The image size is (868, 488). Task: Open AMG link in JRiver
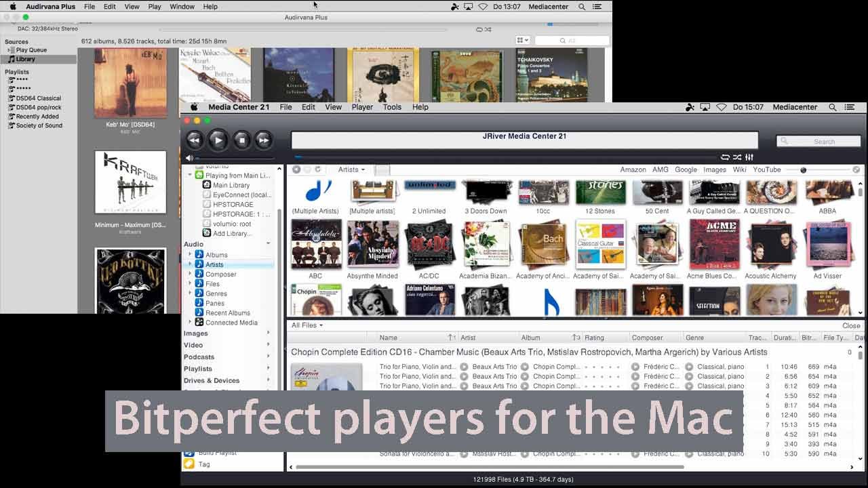[660, 169]
